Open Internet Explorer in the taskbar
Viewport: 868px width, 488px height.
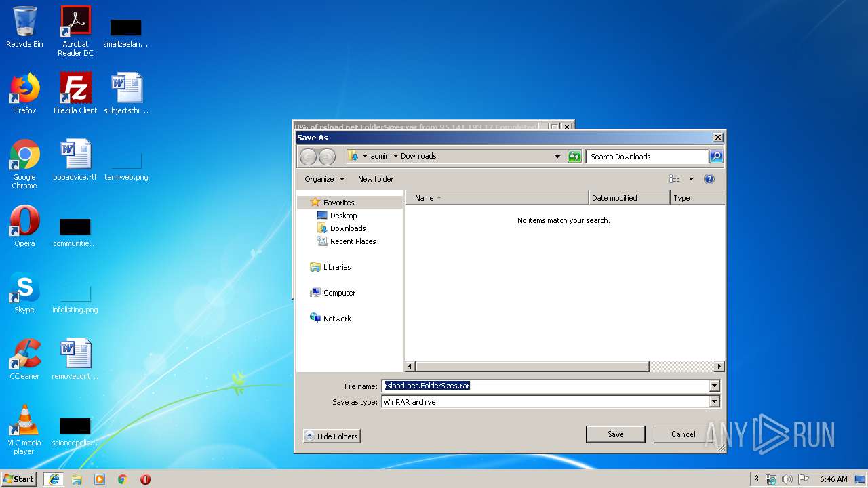(x=54, y=479)
